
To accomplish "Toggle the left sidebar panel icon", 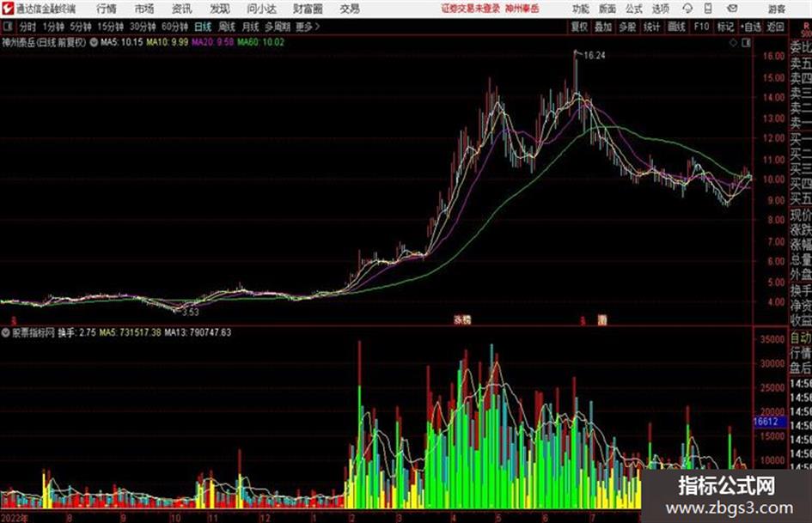I will (x=8, y=27).
